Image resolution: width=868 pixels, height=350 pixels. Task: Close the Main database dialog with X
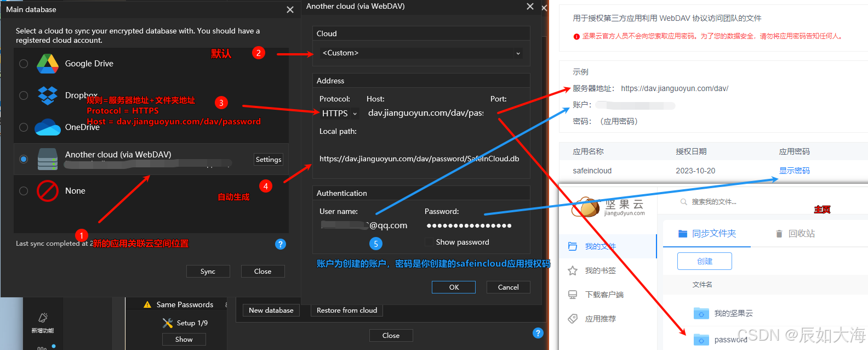(290, 9)
